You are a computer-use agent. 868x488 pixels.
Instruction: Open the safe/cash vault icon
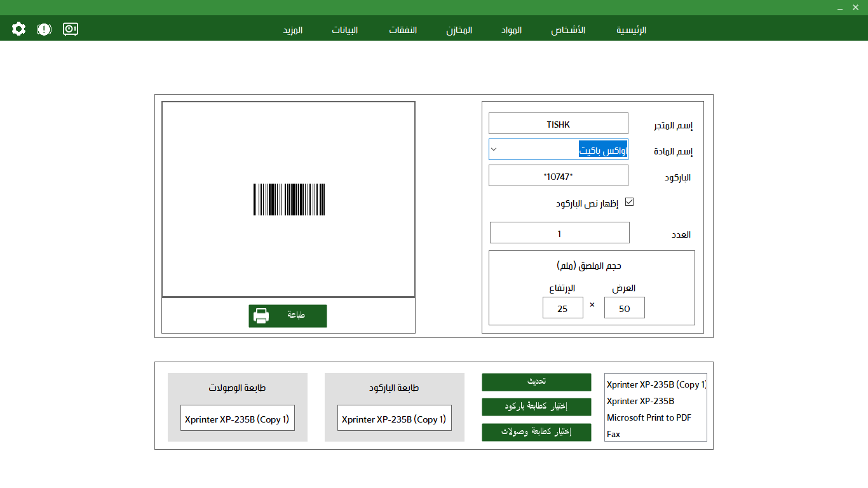point(70,28)
